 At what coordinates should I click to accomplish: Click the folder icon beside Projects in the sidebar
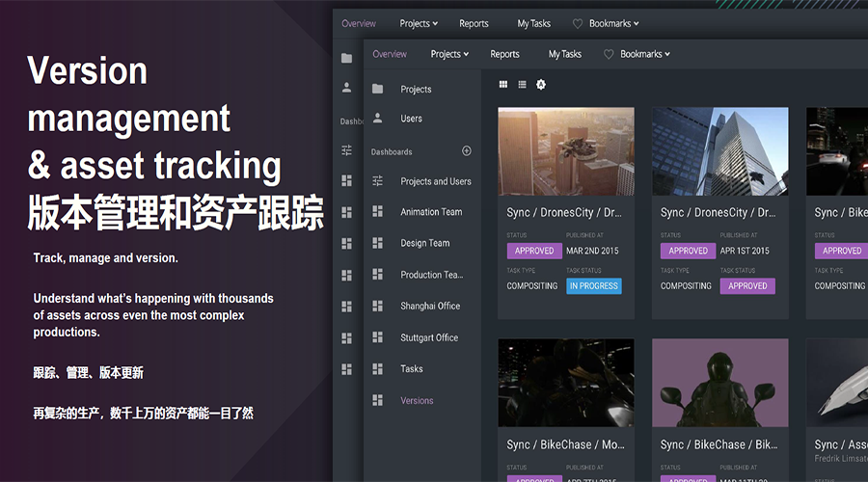click(x=377, y=89)
